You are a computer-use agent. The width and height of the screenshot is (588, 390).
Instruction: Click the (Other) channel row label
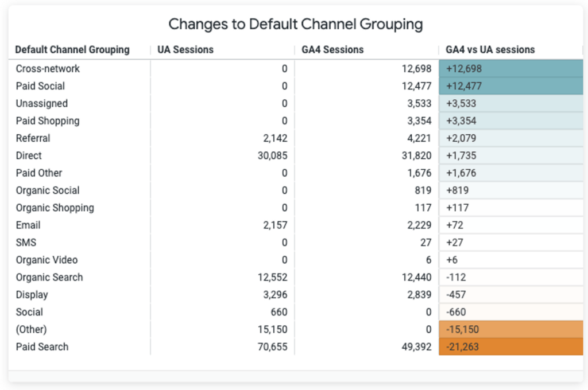click(31, 330)
